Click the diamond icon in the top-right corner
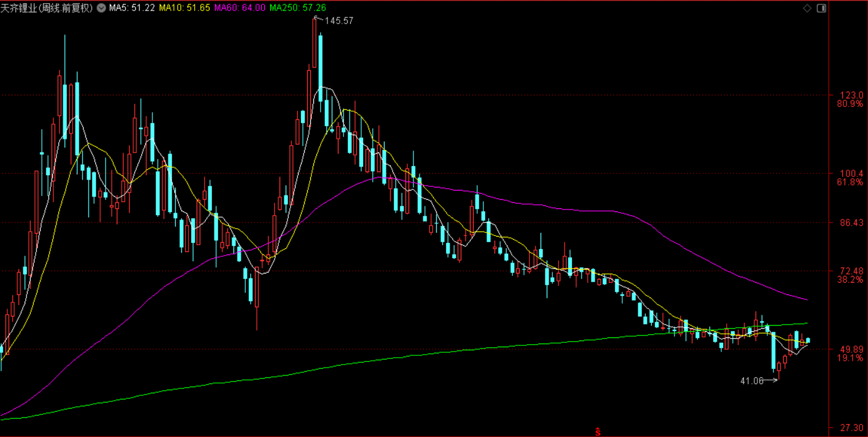868x437 pixels. click(807, 8)
